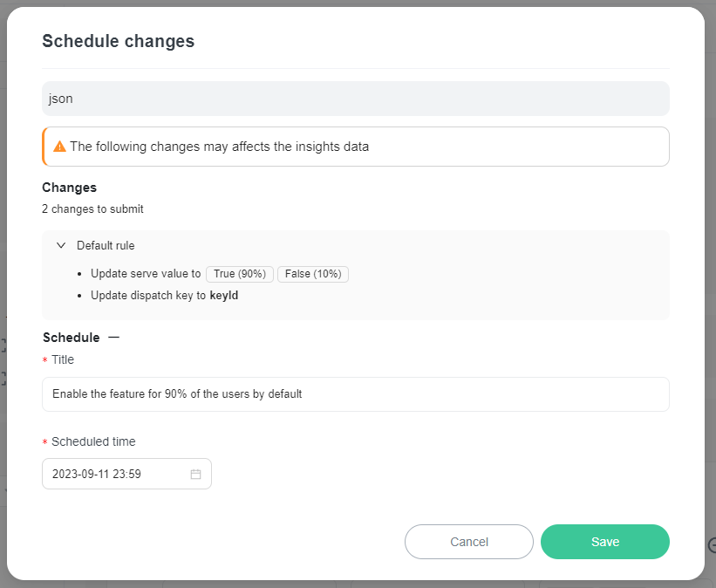Click the False (10%) value tag
Screen dimensions: 716x588
tap(313, 274)
